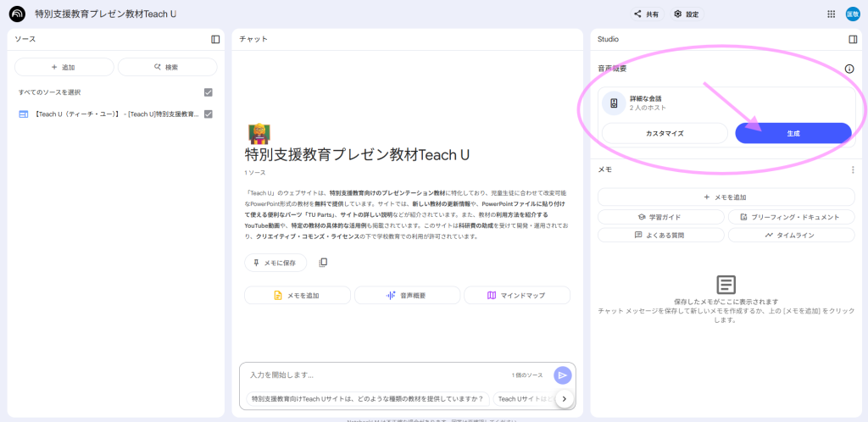Image resolution: width=868 pixels, height=422 pixels.
Task: Copy the notebook summary text
Action: (323, 263)
